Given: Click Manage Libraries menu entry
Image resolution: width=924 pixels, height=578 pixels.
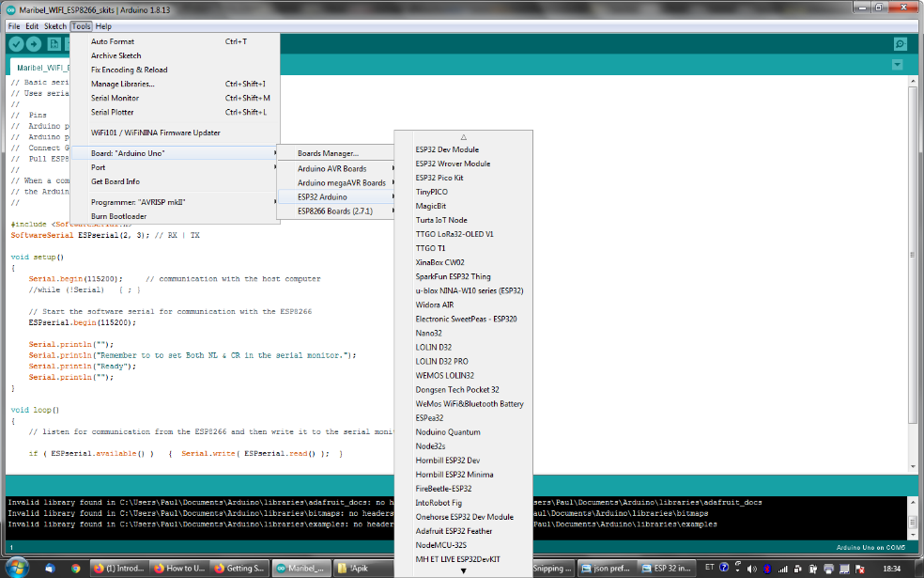Looking at the screenshot, I should point(123,84).
